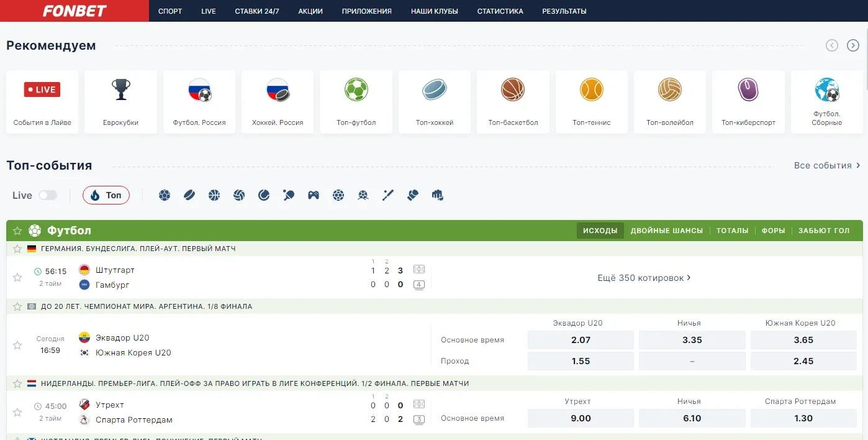Screen dimensions: 868x440
Task: Open the Результаты menu item
Action: tap(564, 11)
